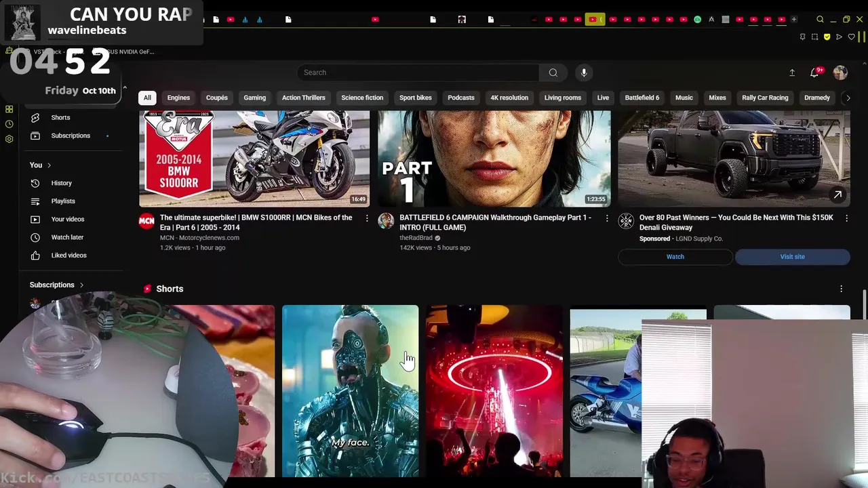Click the browser play-arrow toolbar icon
Screen dimensions: 868x488
point(839,37)
